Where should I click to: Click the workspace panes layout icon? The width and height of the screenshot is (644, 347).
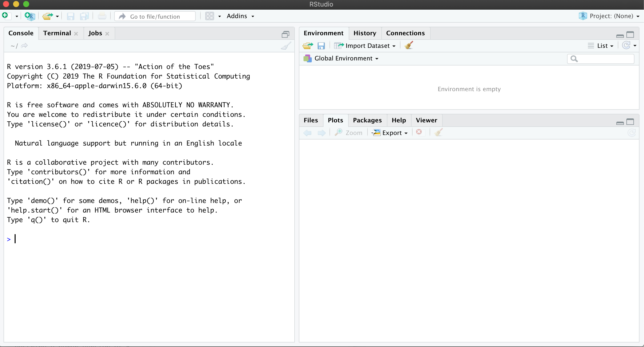[210, 16]
